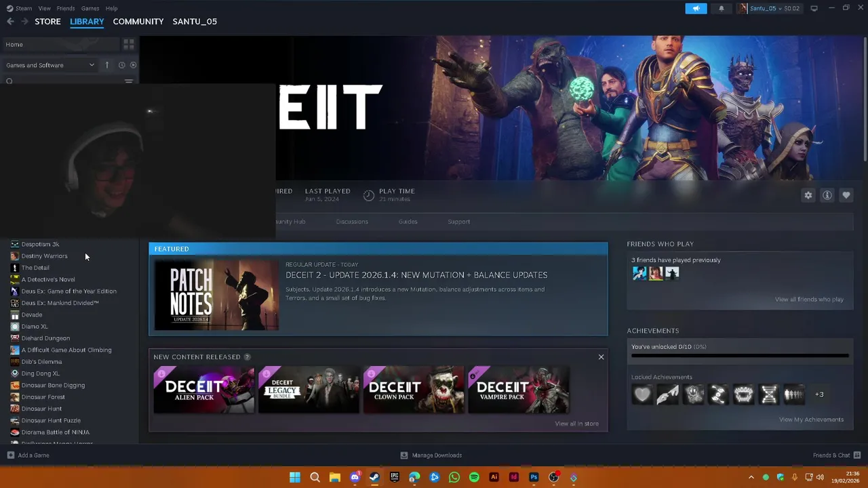Open Friends & Chat icon
The image size is (868, 488).
(x=857, y=455)
